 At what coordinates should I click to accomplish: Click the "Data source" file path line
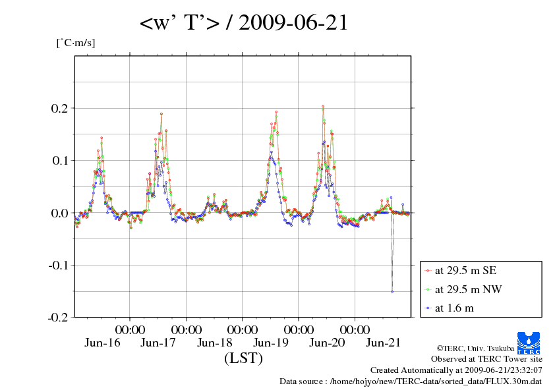tap(411, 381)
